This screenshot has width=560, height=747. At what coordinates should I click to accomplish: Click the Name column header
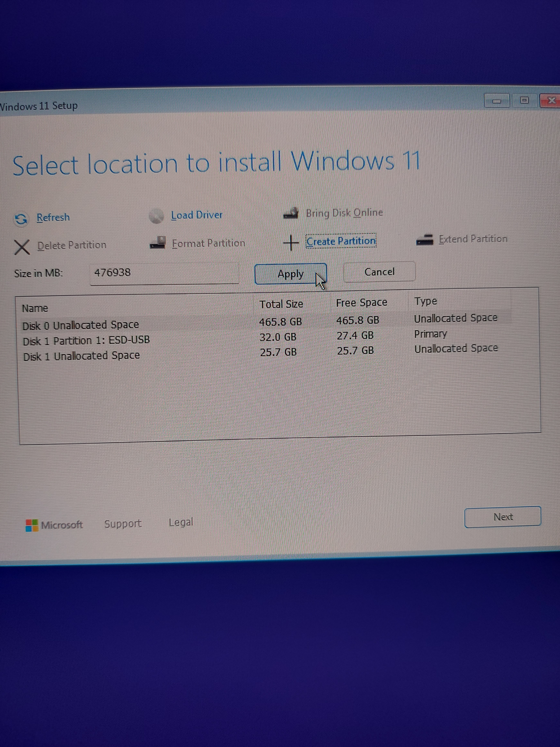tap(35, 308)
